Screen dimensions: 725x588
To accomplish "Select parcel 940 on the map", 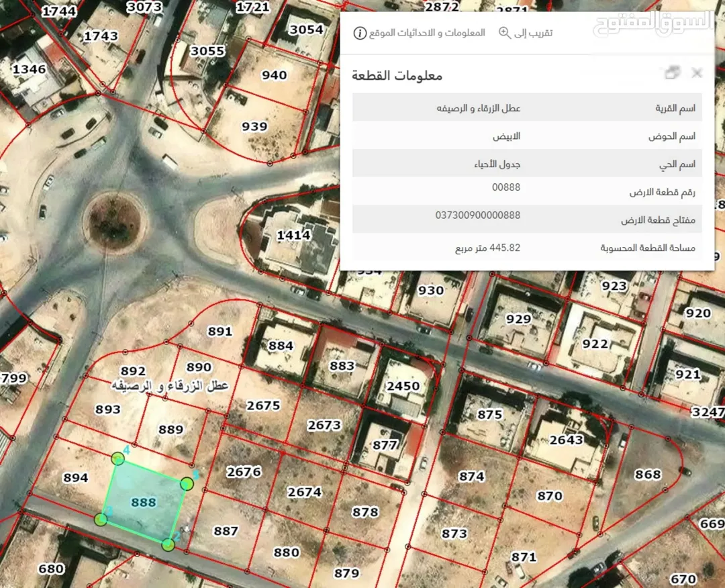I will click(274, 75).
